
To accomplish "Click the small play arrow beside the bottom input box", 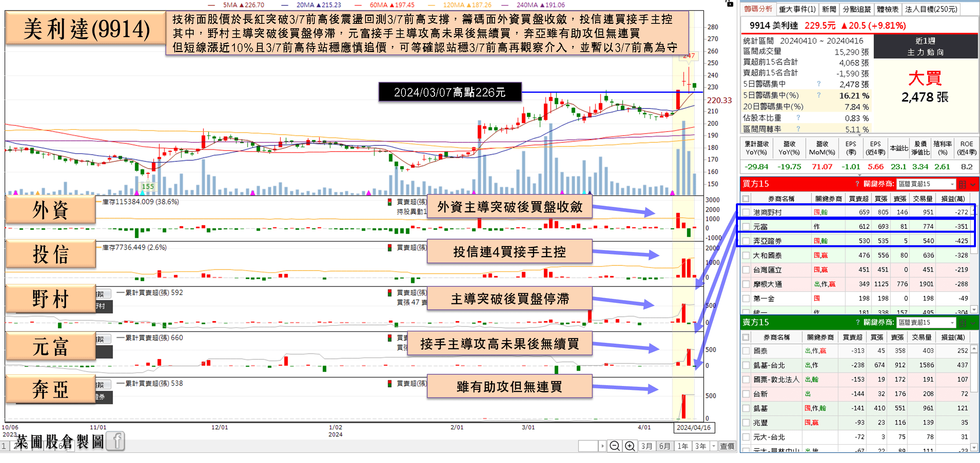I will click(602, 446).
